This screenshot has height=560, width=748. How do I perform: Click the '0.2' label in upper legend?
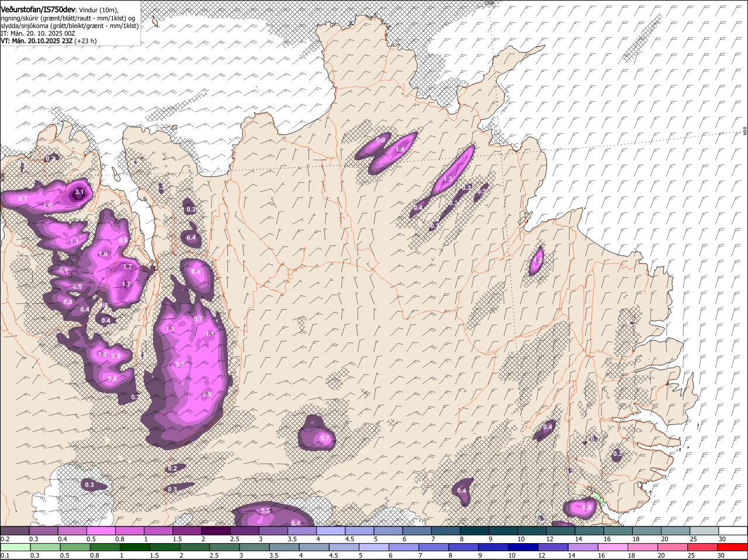[x=5, y=538]
